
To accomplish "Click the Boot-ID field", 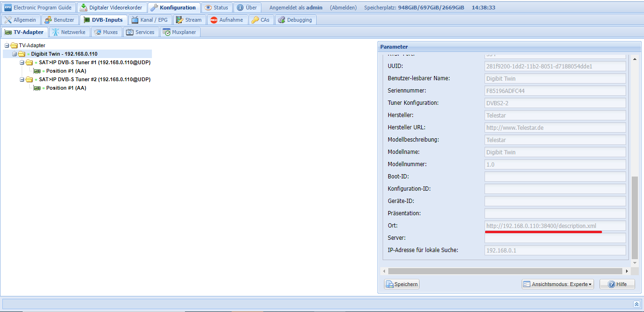I will [x=555, y=177].
